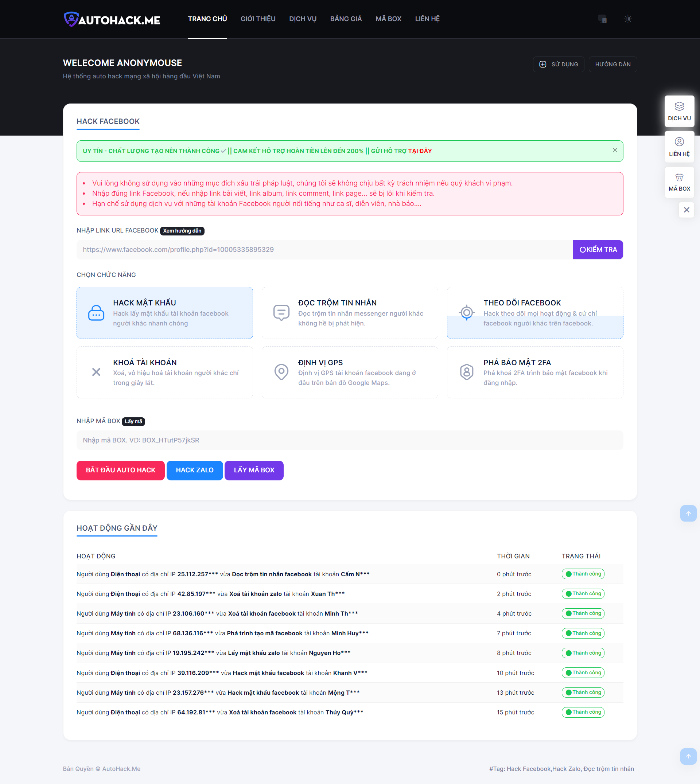Viewport: 700px width, 784px height.
Task: Click the 4 phút trước time cell
Action: 514,614
